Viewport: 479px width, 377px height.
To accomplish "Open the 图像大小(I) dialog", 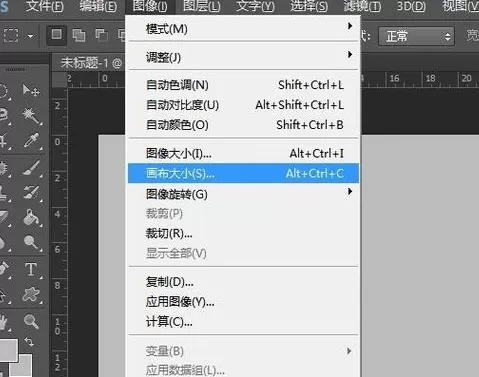I will (243, 153).
